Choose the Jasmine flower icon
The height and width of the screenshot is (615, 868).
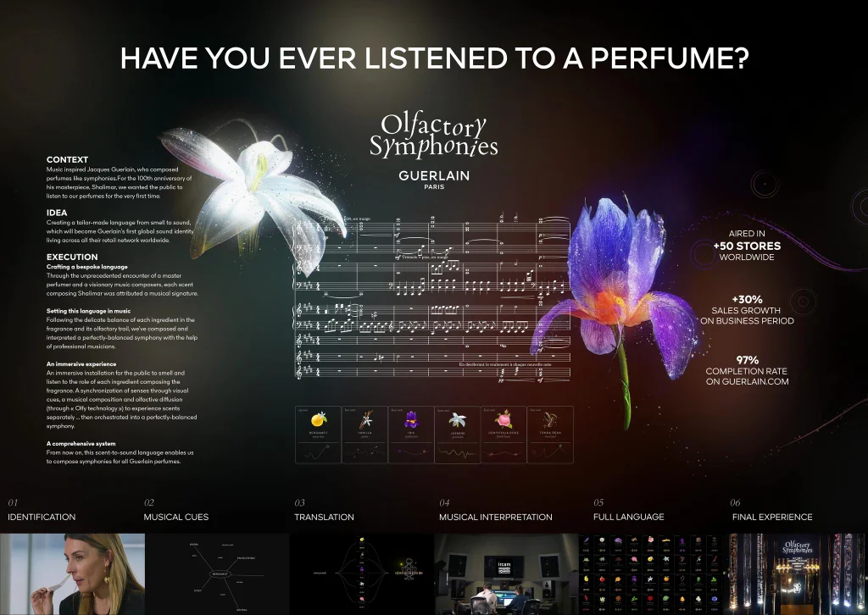(x=458, y=419)
